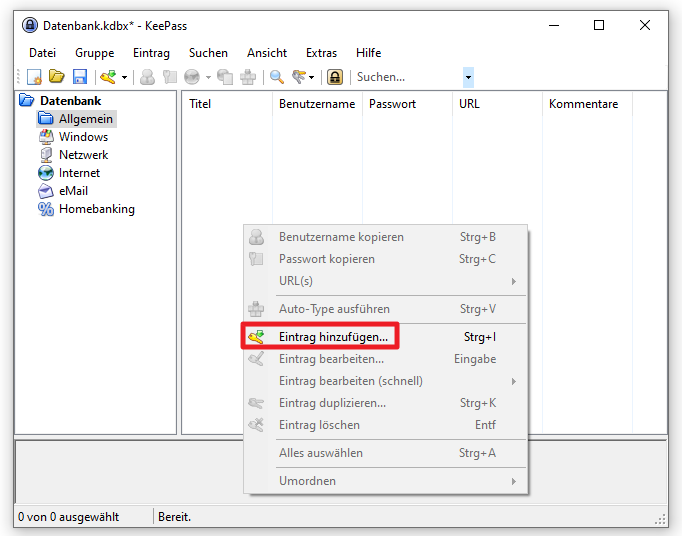The height and width of the screenshot is (536, 682).
Task: Click into the Suchen... search field
Action: pos(408,77)
